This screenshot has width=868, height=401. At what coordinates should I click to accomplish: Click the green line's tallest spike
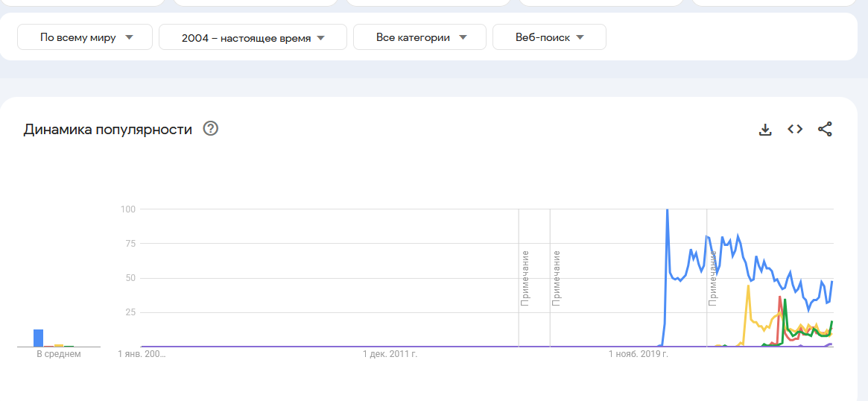tap(785, 300)
